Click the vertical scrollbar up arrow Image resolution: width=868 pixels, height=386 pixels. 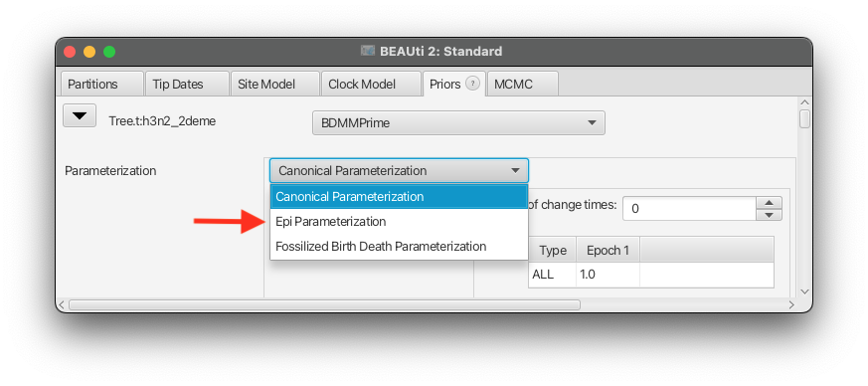(805, 102)
